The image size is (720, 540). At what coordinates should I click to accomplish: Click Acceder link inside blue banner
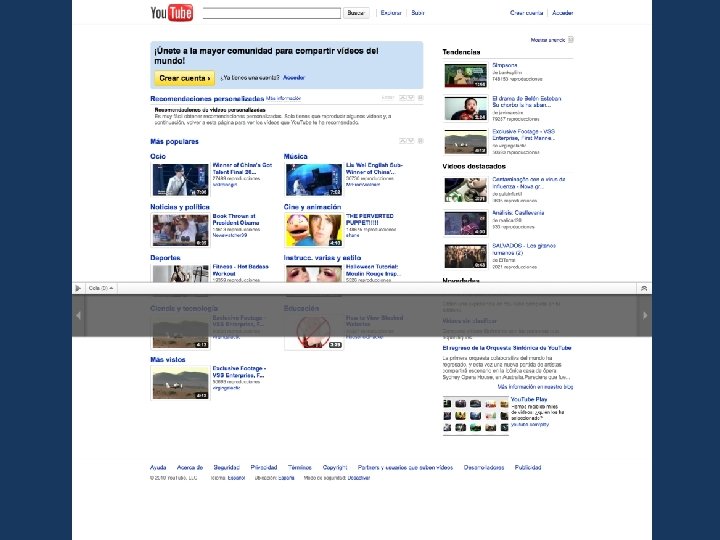coord(294,78)
